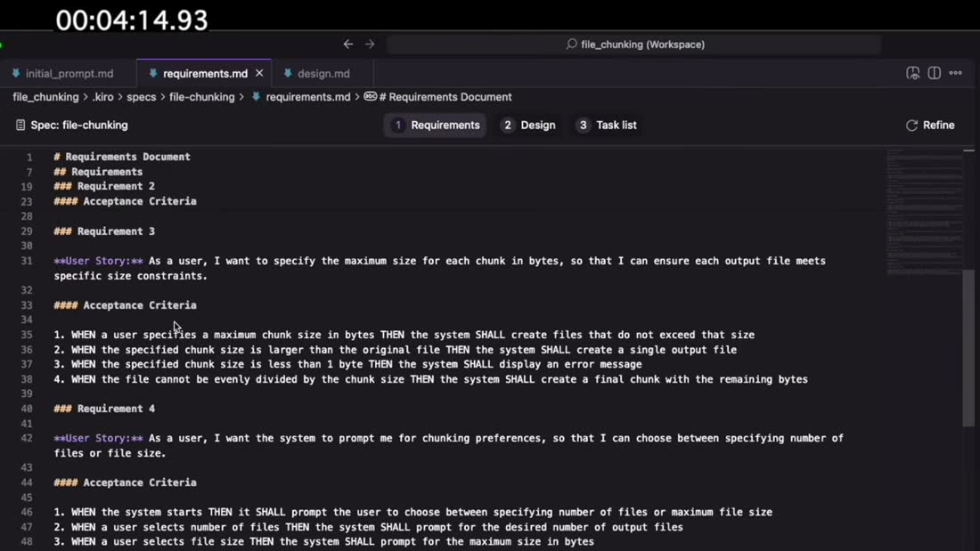Click the '### Requirement 3' heading

[104, 231]
